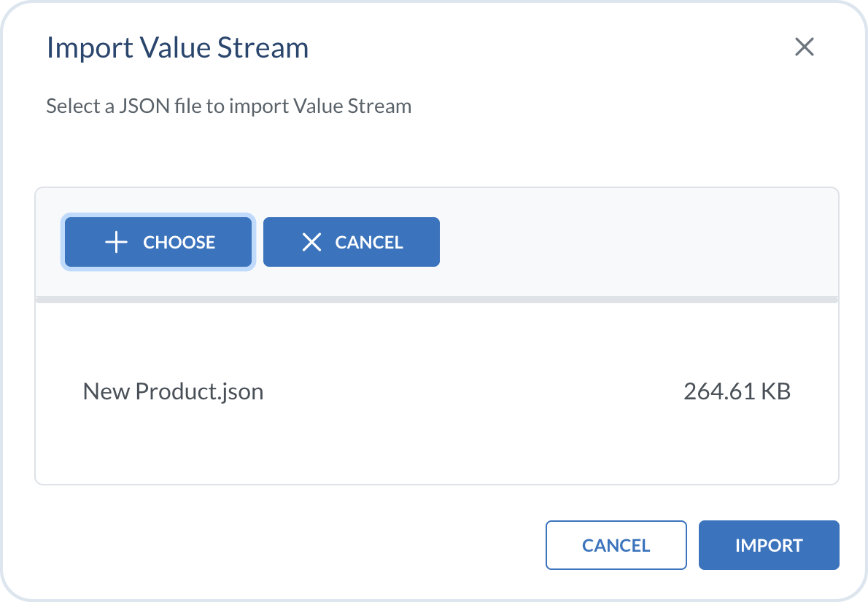The image size is (868, 602).
Task: Click the blue CANCEL text in the footer
Action: pyautogui.click(x=616, y=545)
